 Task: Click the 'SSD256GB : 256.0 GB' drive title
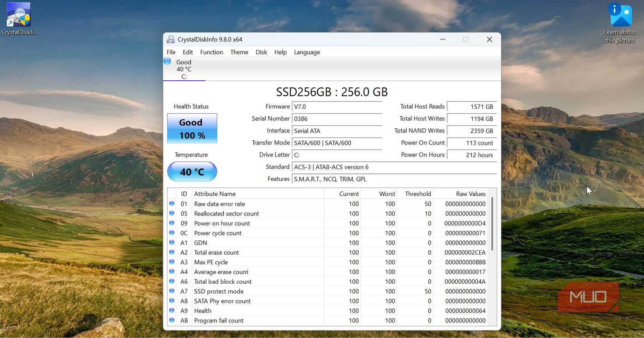332,92
